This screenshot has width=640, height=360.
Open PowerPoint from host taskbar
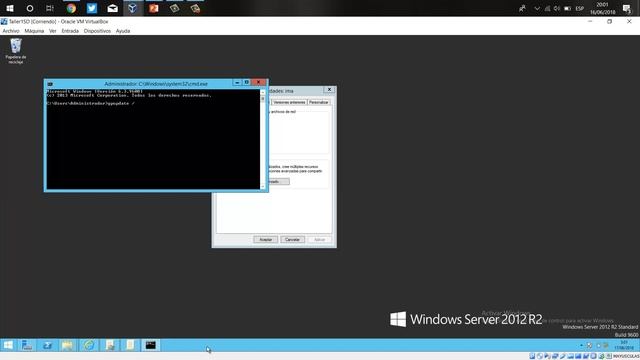153,8
